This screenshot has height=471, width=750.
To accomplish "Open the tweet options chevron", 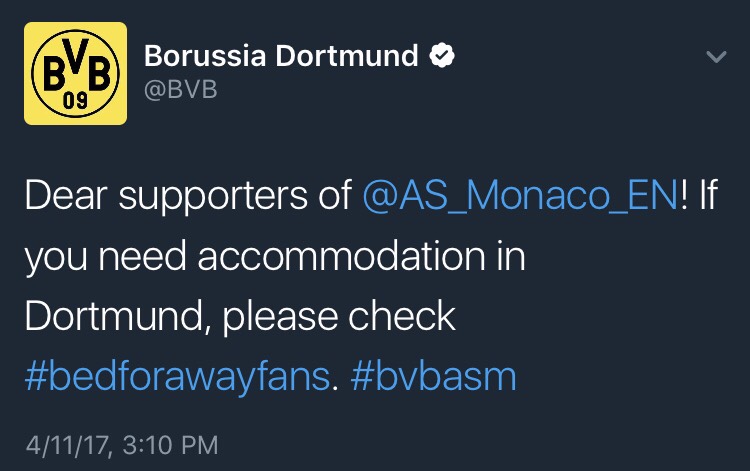I will (715, 58).
